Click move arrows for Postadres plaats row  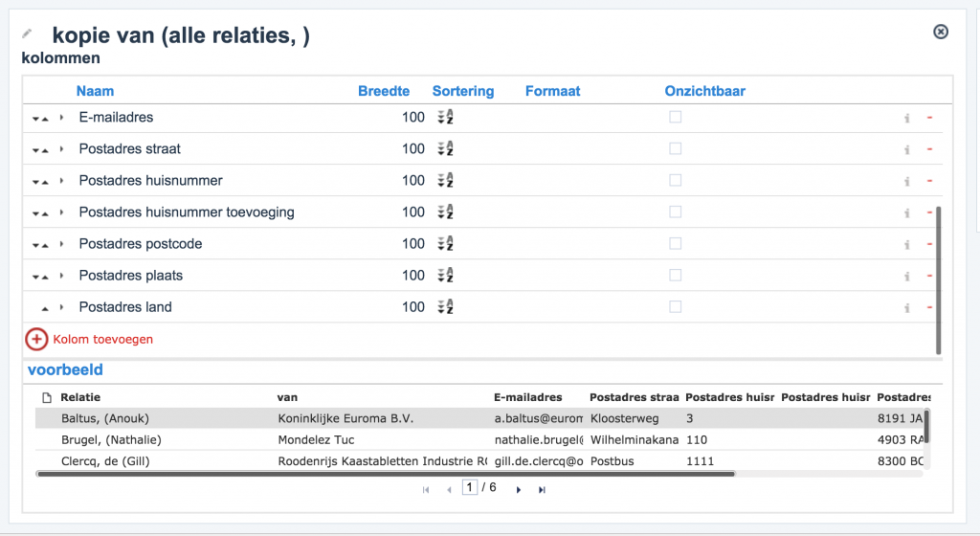pyautogui.click(x=40, y=277)
